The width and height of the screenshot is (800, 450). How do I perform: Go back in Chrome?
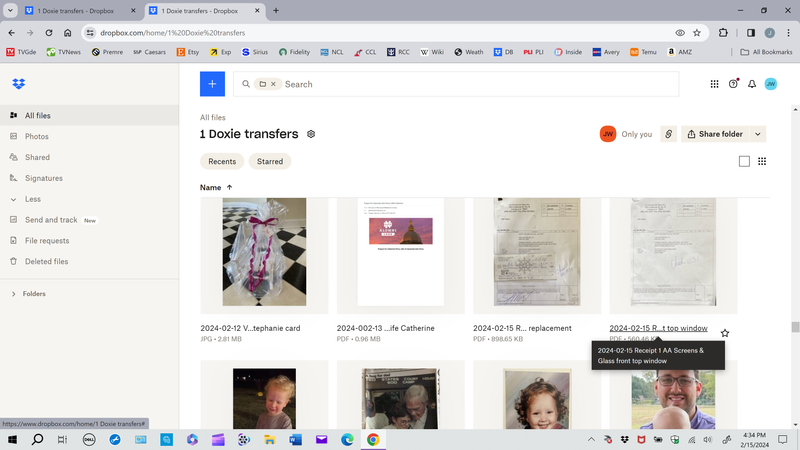coord(11,33)
